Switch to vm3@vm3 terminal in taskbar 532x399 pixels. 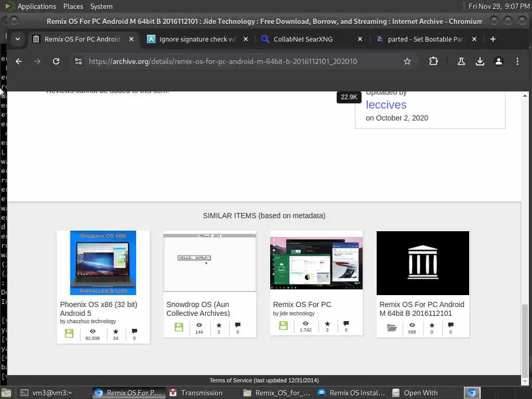click(52, 393)
